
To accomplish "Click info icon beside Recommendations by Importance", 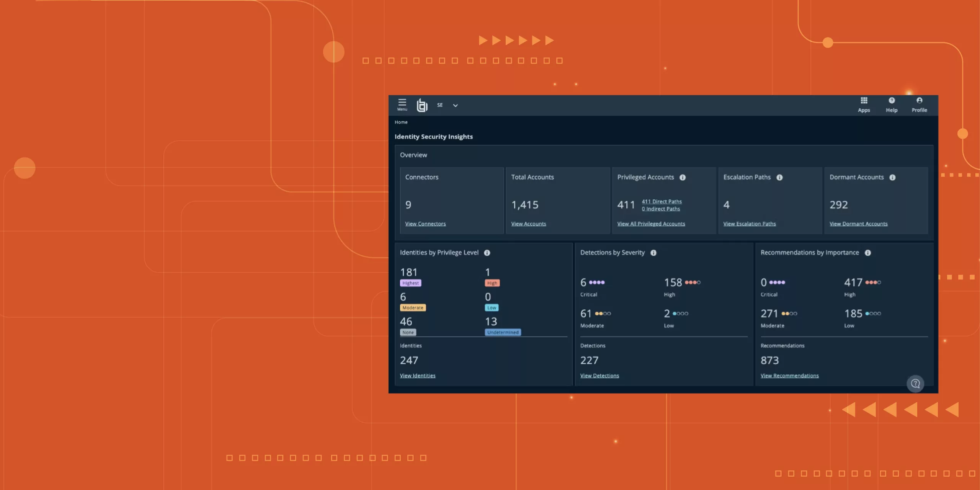I will [x=868, y=253].
